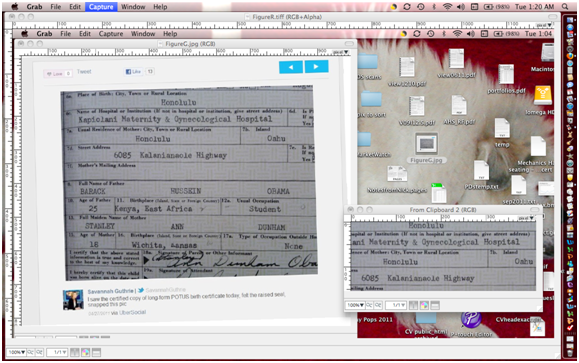The width and height of the screenshot is (579, 363).
Task: Click the blue next arrow button
Action: [316, 66]
